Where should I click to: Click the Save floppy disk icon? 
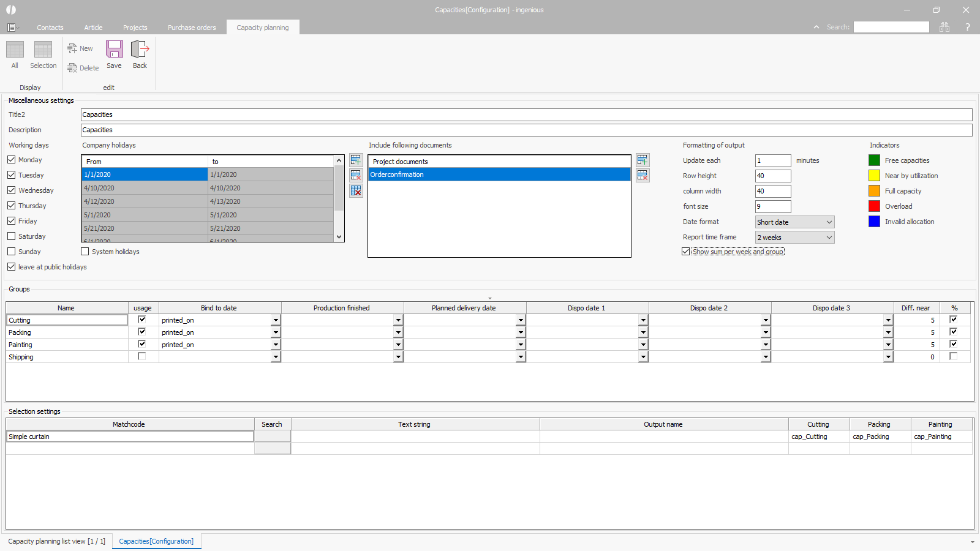coord(114,50)
